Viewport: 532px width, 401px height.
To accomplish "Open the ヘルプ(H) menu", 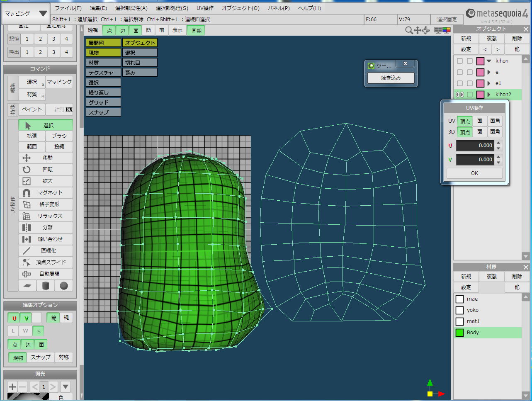I will coord(309,8).
